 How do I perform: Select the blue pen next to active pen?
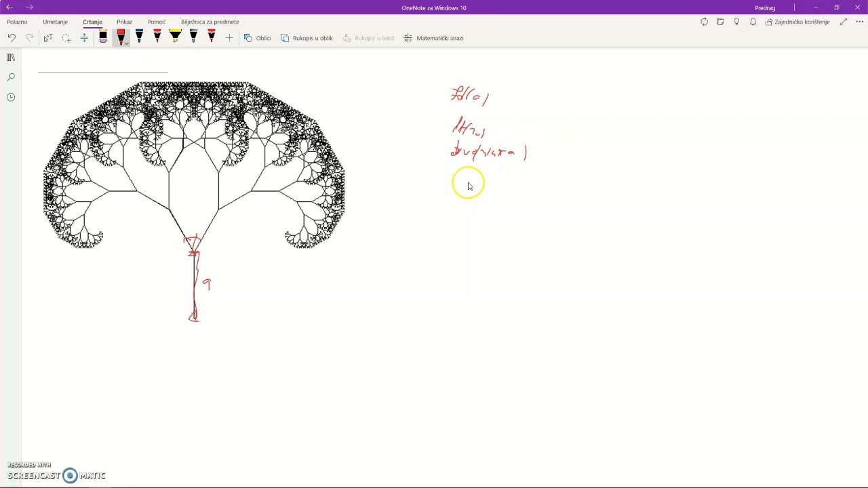(x=139, y=37)
